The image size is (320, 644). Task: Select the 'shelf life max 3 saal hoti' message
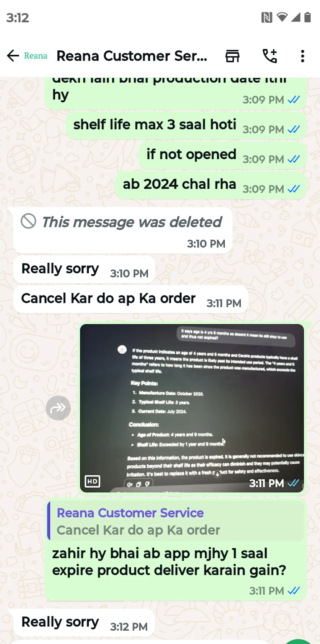coord(186,126)
